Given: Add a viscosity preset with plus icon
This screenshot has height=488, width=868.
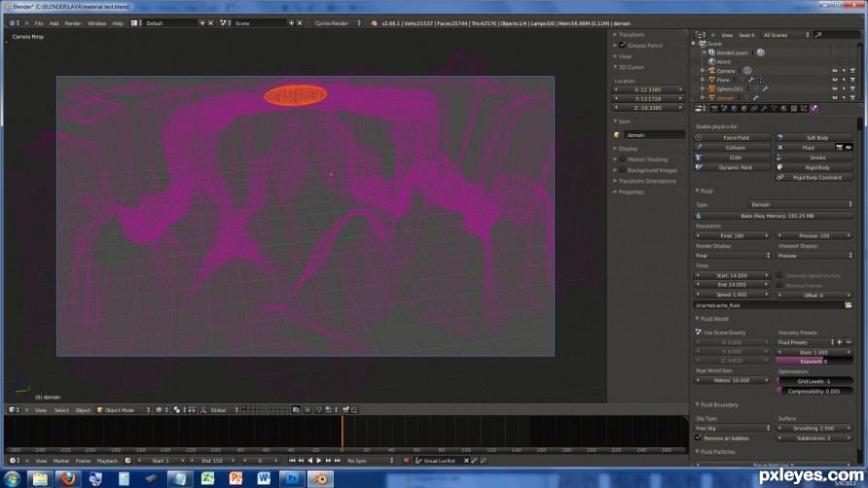Looking at the screenshot, I should click(839, 342).
